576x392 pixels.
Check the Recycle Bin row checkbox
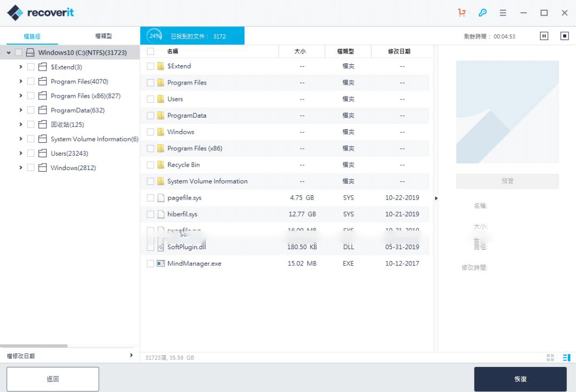[150, 165]
